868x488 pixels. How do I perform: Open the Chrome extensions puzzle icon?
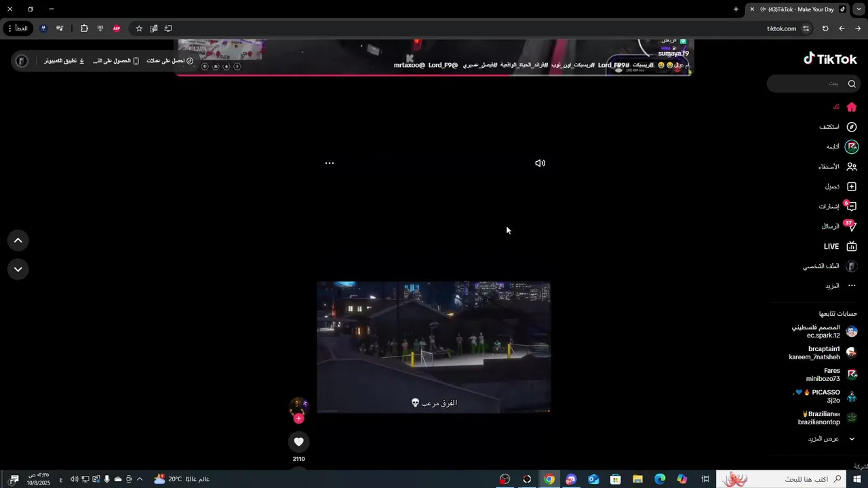pos(84,28)
